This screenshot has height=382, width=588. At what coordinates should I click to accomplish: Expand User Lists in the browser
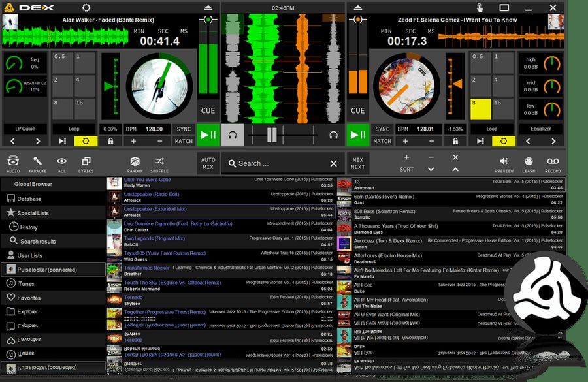pyautogui.click(x=54, y=255)
